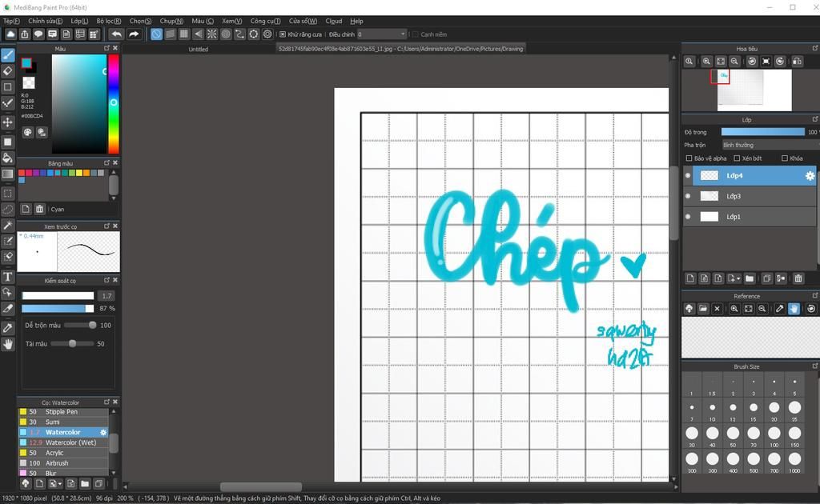Click the Navigator canvas thumbnail
The image size is (820, 504).
(x=754, y=90)
